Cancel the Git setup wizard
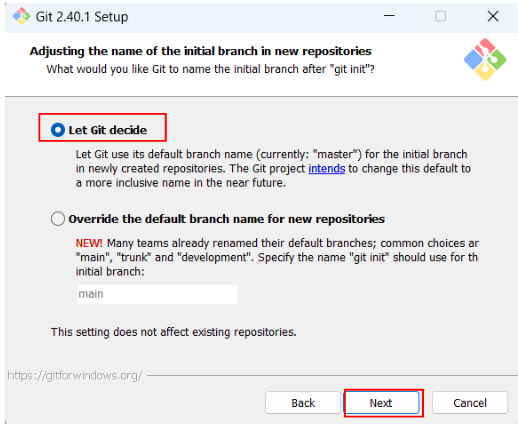 coord(470,403)
